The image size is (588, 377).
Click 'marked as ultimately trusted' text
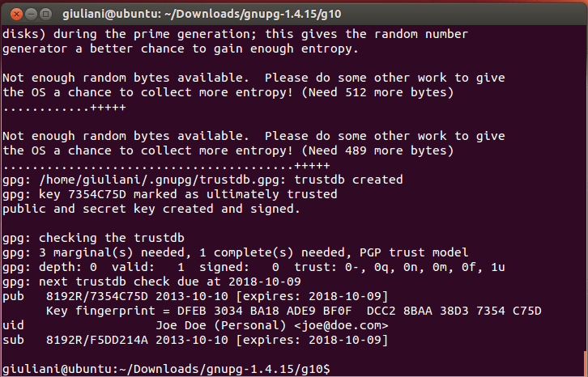coord(235,194)
